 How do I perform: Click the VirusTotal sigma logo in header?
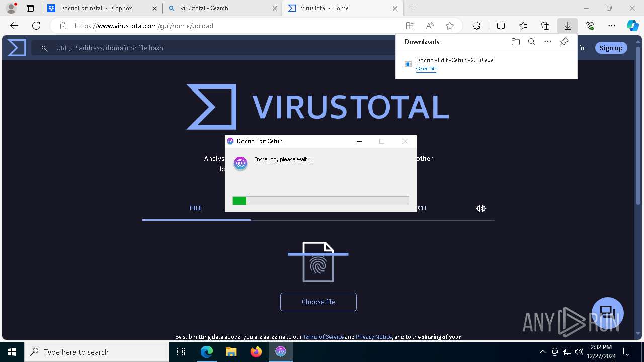pyautogui.click(x=17, y=48)
